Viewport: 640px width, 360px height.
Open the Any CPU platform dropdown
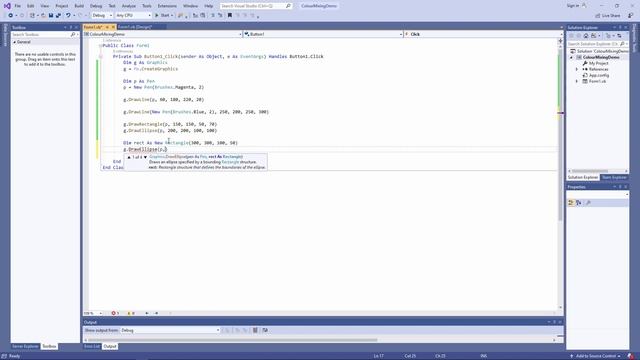(133, 15)
